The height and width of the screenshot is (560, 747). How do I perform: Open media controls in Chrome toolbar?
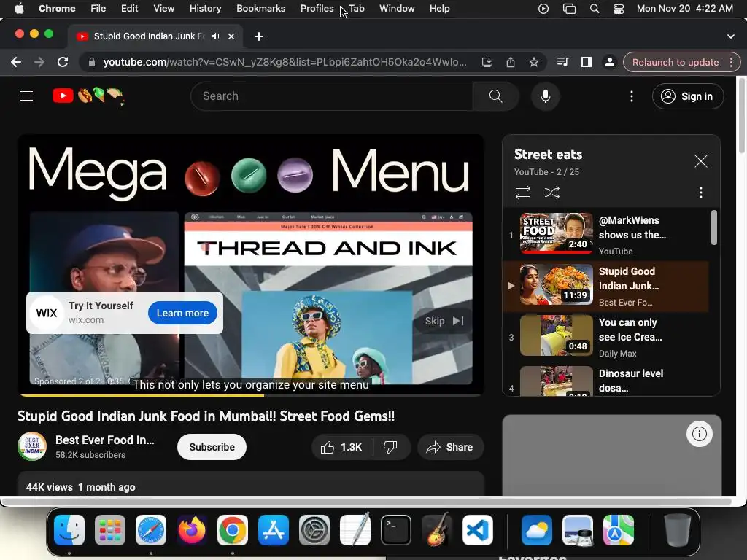click(562, 63)
